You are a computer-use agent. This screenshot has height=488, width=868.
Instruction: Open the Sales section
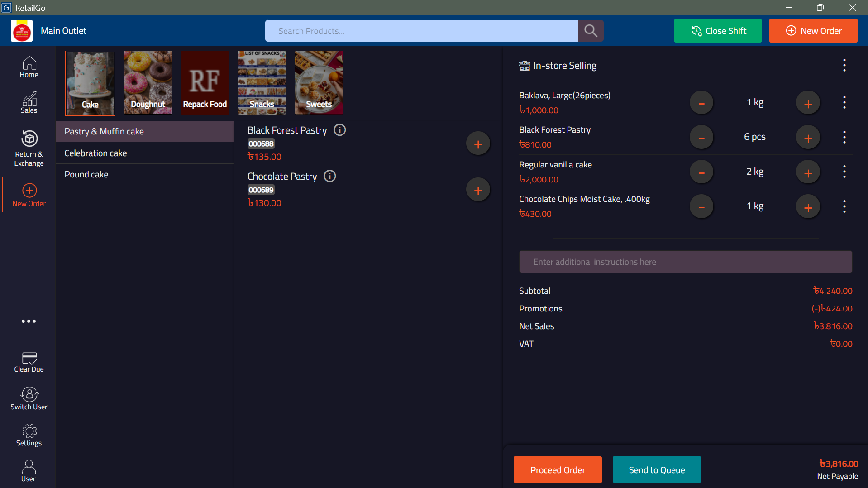click(x=29, y=103)
